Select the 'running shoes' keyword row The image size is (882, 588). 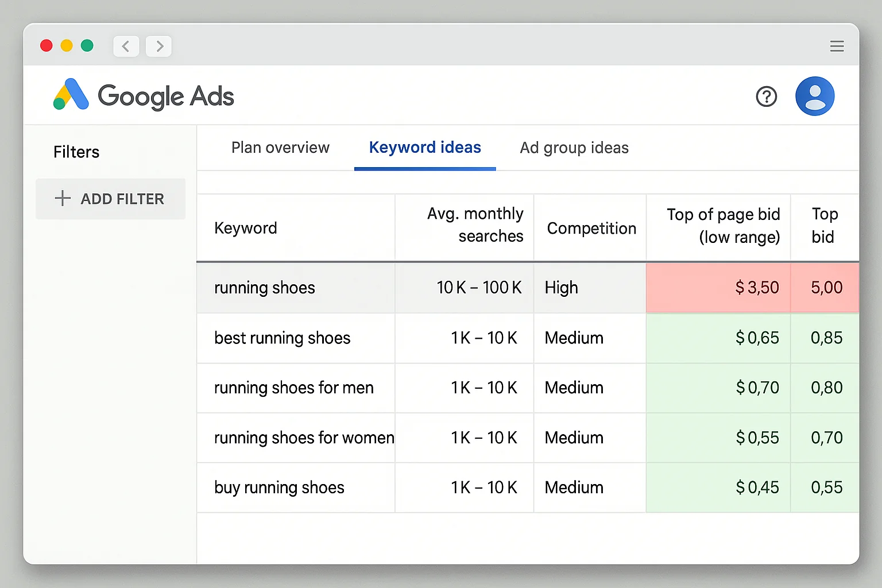pyautogui.click(x=264, y=288)
